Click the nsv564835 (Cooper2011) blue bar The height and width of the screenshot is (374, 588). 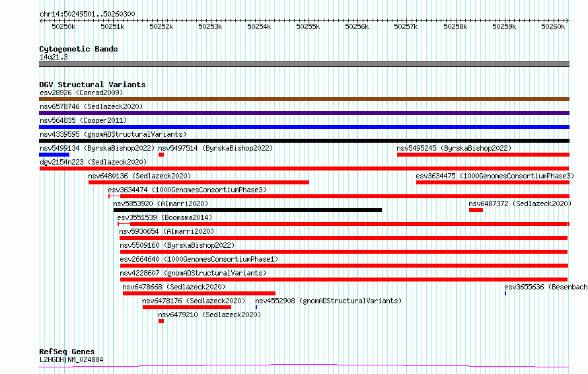pyautogui.click(x=304, y=127)
